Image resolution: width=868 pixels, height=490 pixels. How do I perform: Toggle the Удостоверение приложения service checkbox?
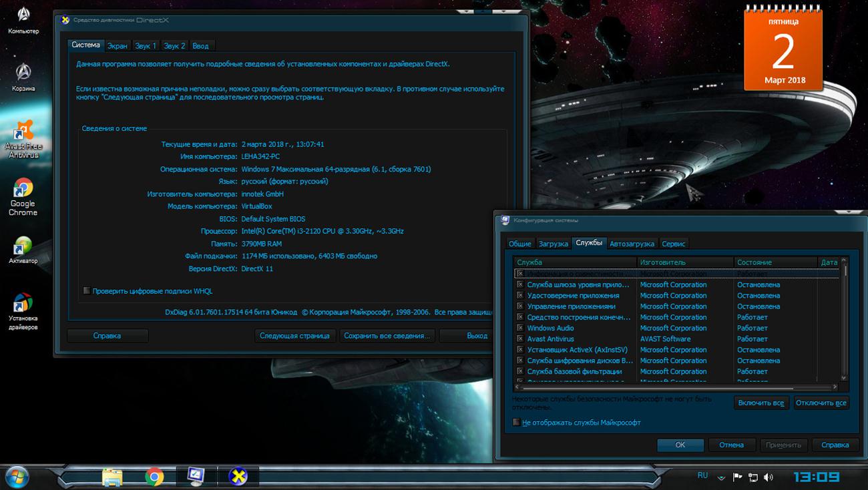pyautogui.click(x=520, y=295)
